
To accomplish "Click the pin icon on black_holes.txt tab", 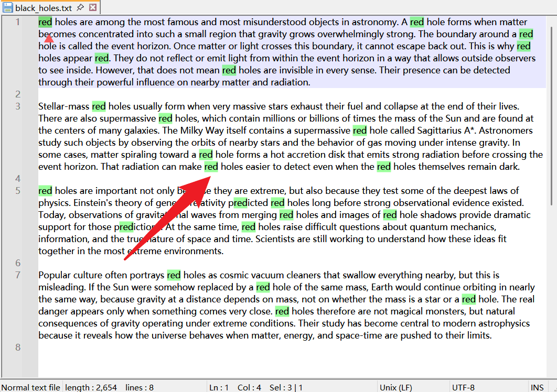I will tap(81, 7).
